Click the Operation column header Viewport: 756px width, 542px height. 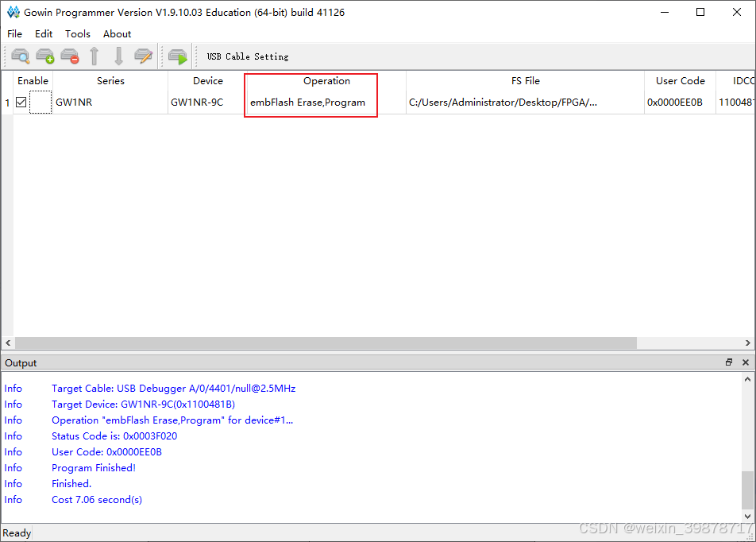[x=326, y=80]
